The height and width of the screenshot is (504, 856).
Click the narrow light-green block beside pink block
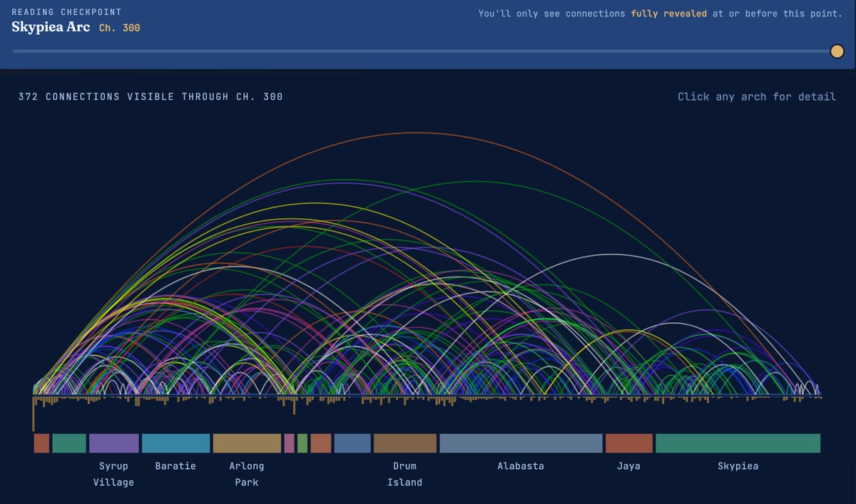[x=302, y=443]
